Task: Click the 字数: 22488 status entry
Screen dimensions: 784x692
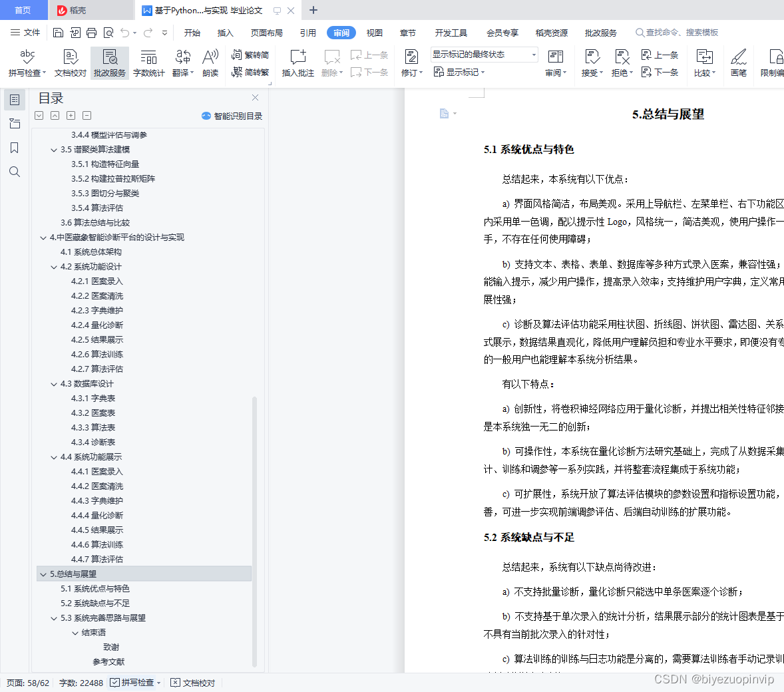Action: point(81,683)
